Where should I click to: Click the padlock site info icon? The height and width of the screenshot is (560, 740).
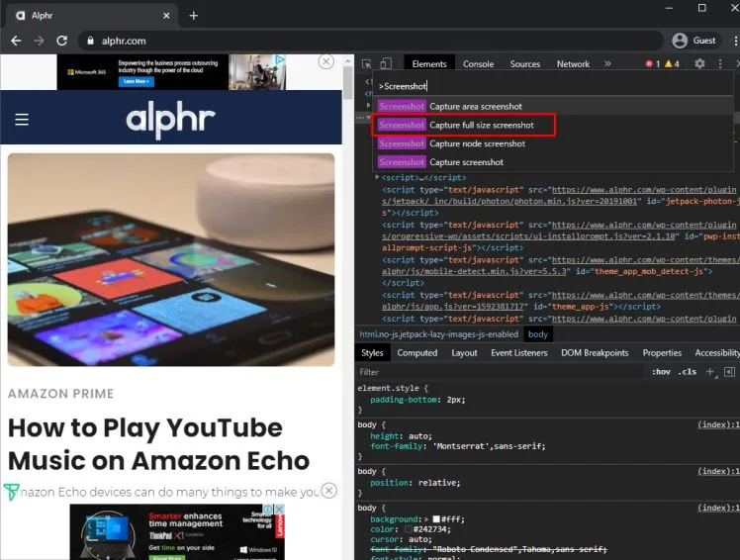coord(90,41)
